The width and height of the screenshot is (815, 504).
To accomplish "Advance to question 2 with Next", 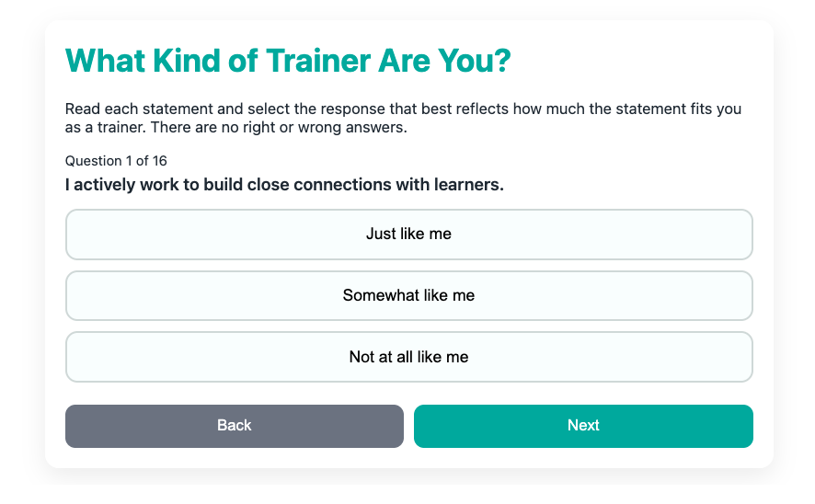I will (x=583, y=426).
